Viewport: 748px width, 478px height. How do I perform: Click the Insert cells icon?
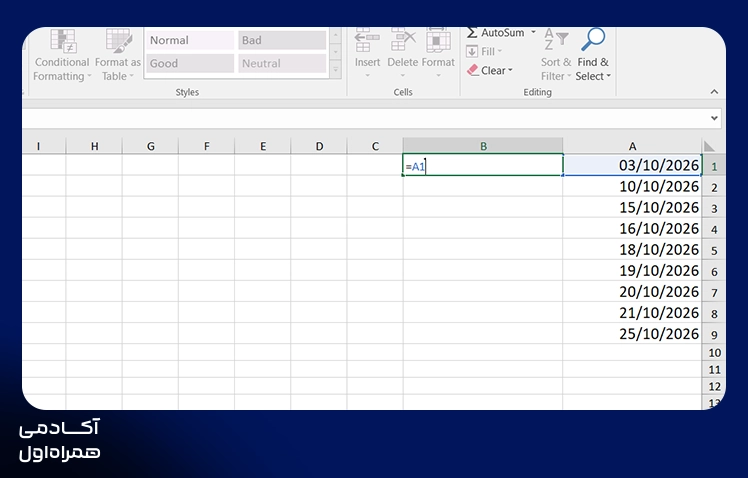pyautogui.click(x=367, y=41)
